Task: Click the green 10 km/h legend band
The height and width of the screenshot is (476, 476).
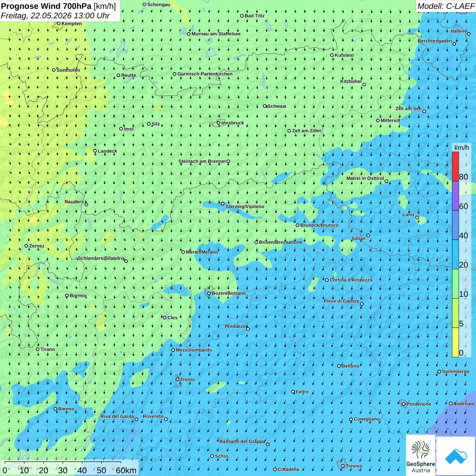Action: coord(455,284)
